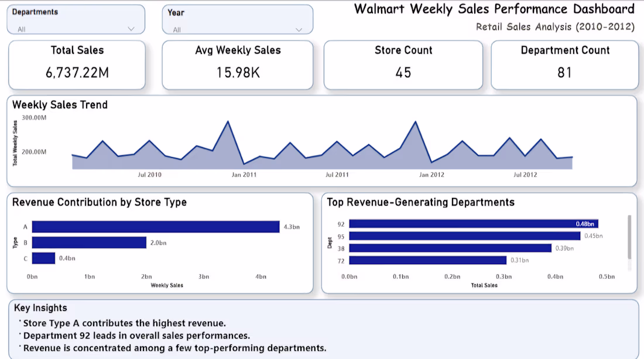Image resolution: width=644 pixels, height=359 pixels.
Task: Select the Store Type A bar
Action: (156, 227)
